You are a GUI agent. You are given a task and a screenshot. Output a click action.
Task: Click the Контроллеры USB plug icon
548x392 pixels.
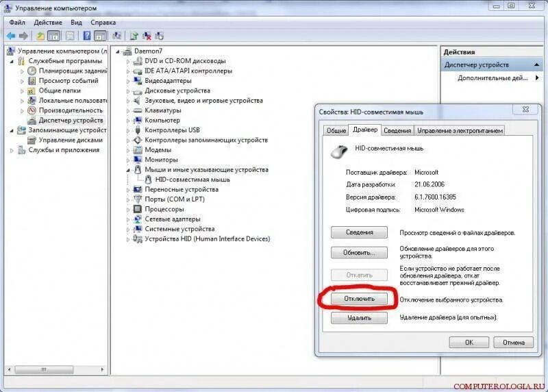click(x=138, y=130)
